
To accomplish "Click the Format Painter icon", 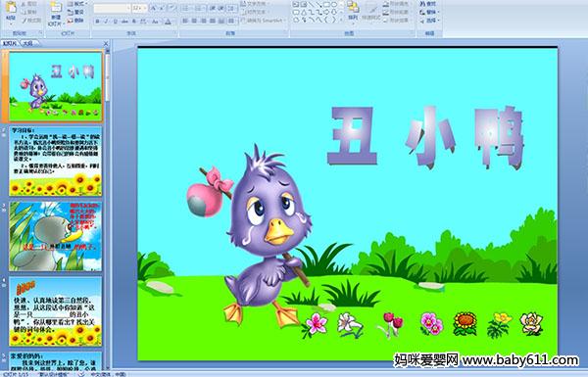I will 32,21.
